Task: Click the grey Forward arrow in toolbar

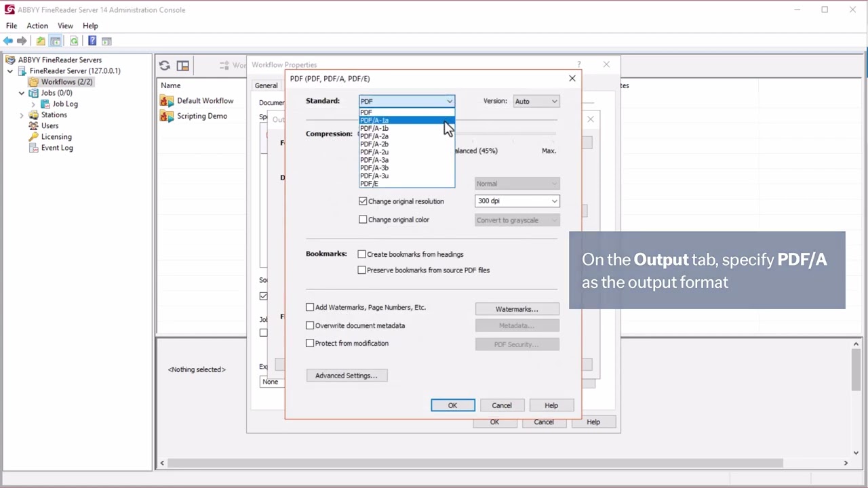Action: tap(22, 41)
